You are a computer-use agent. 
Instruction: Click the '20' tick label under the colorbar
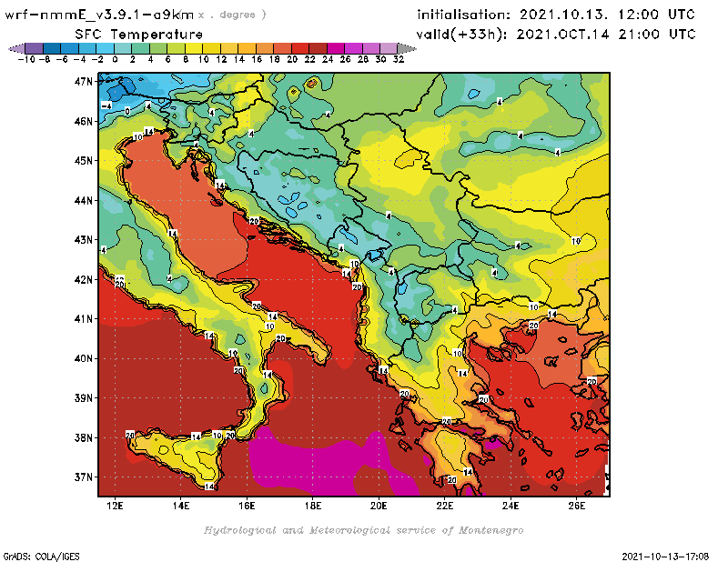click(x=292, y=59)
